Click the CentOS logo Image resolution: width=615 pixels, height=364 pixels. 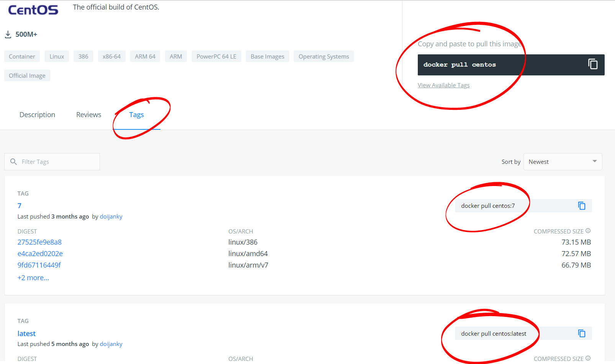point(33,10)
